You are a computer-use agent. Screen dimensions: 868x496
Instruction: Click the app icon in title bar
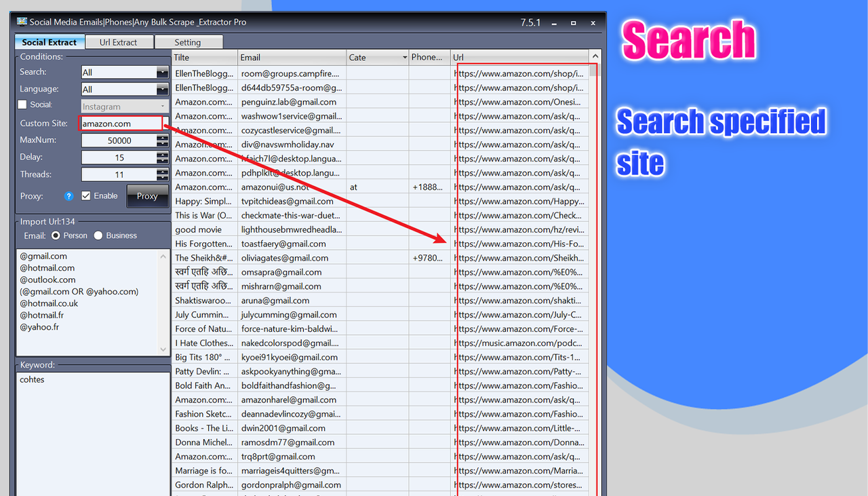coord(22,22)
